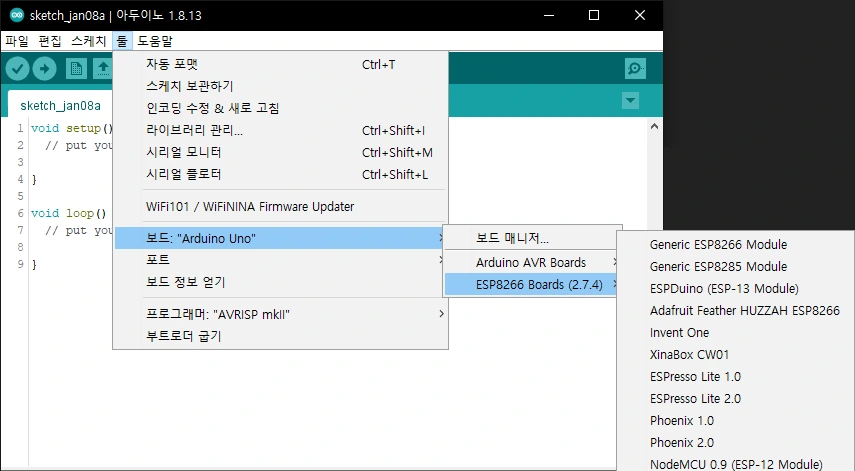Launch WiFi101 / WiFiNINA Firmware Updater
Viewport: 855px width, 471px height.
coord(281,207)
